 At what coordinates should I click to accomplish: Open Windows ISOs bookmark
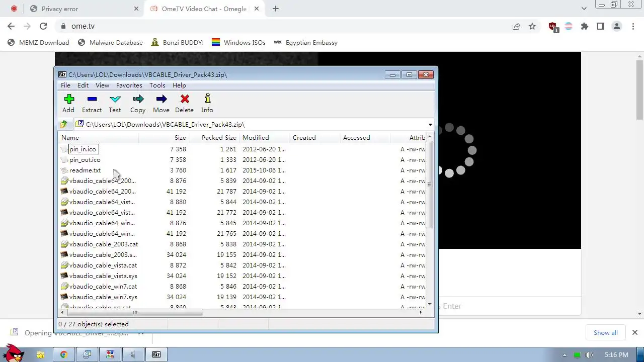tap(238, 43)
